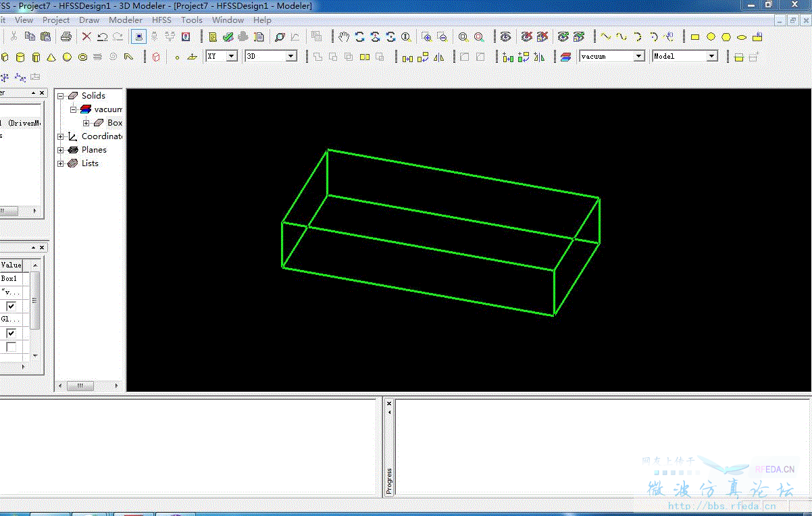
Task: Open the Window menu
Action: [x=228, y=20]
